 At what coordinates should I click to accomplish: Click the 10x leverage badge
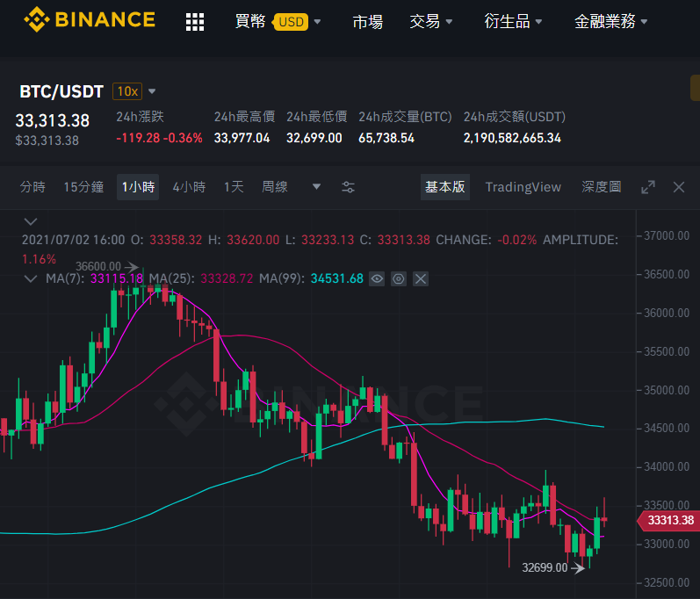tap(127, 91)
